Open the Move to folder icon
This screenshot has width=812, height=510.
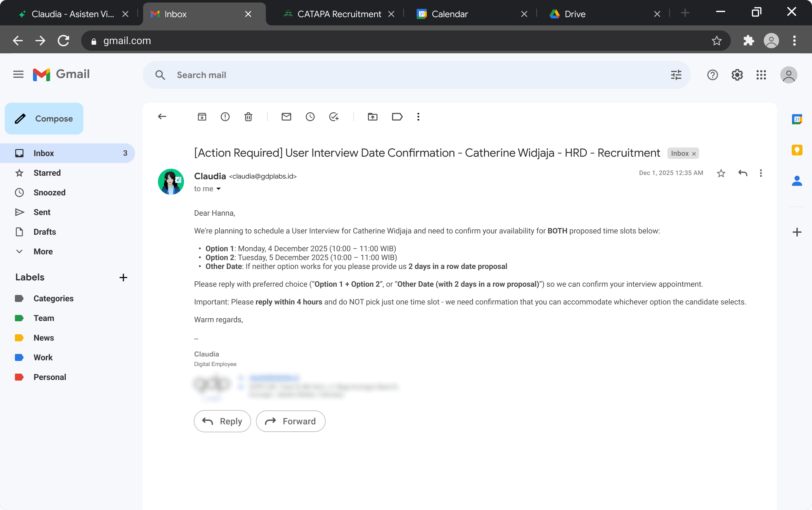click(x=372, y=117)
